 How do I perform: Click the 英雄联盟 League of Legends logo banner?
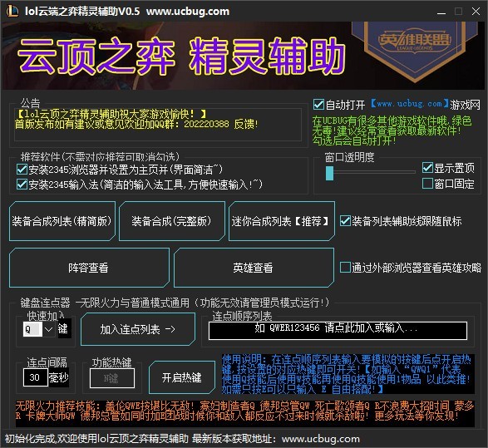point(415,52)
